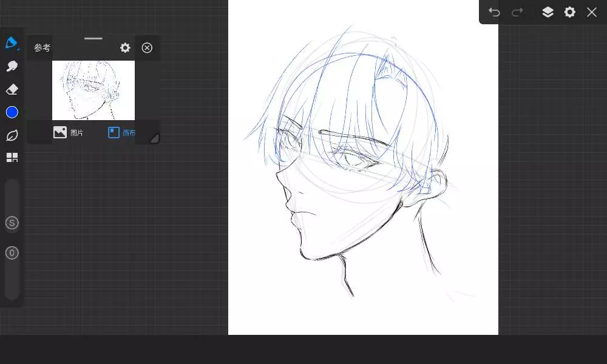Image resolution: width=607 pixels, height=364 pixels.
Task: Redo the last undone stroke
Action: (517, 12)
